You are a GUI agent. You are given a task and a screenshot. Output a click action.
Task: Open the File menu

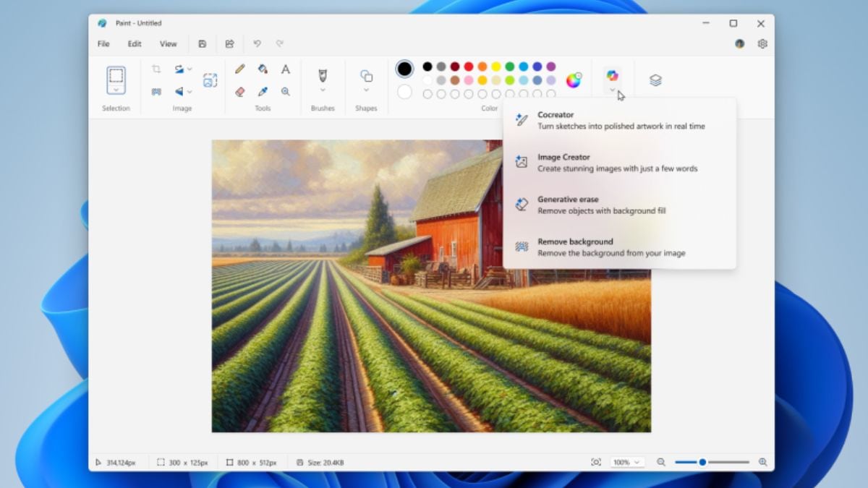(x=103, y=44)
